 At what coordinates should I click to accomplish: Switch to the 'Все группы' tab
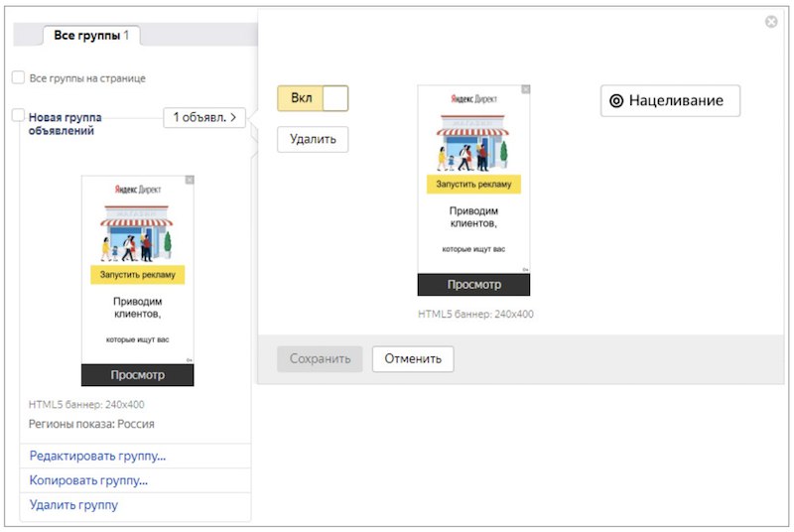pos(91,36)
